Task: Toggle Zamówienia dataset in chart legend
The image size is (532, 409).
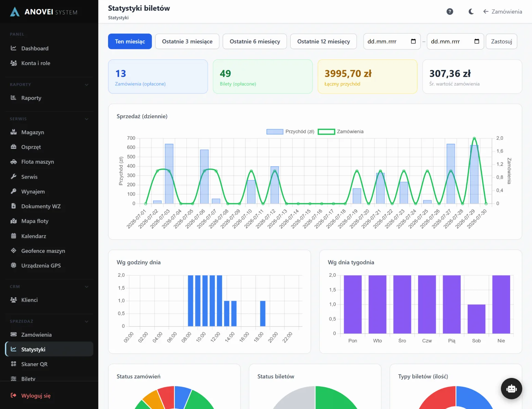Action: tap(341, 132)
